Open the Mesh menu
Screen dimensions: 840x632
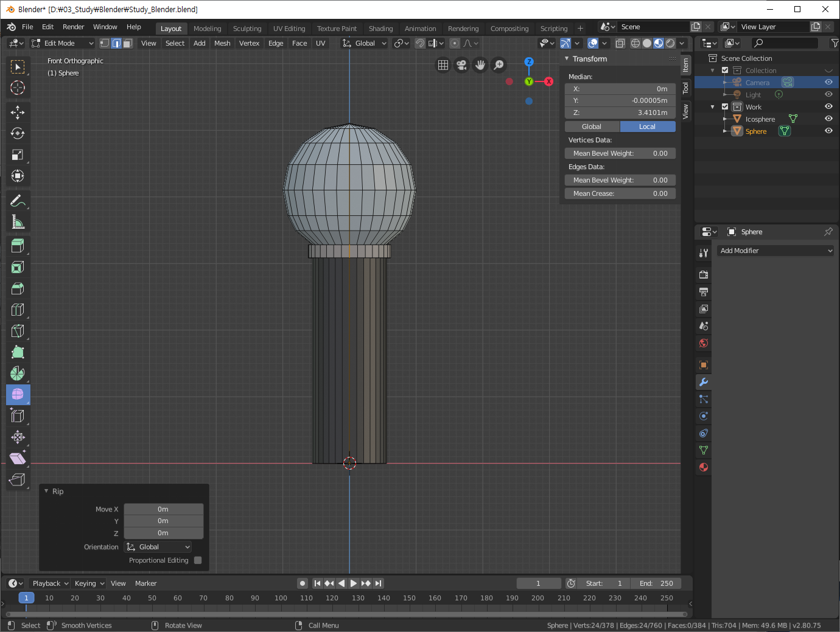tap(222, 43)
